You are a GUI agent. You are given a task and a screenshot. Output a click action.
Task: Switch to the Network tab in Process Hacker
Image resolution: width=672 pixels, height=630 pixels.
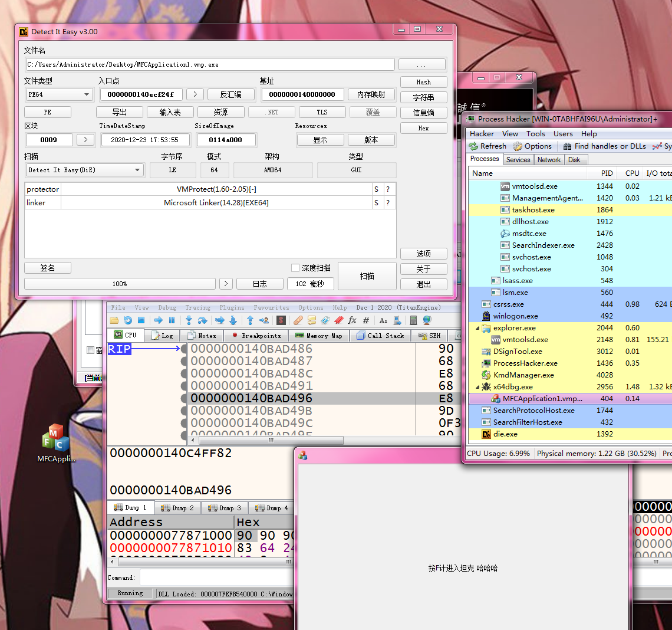[549, 159]
